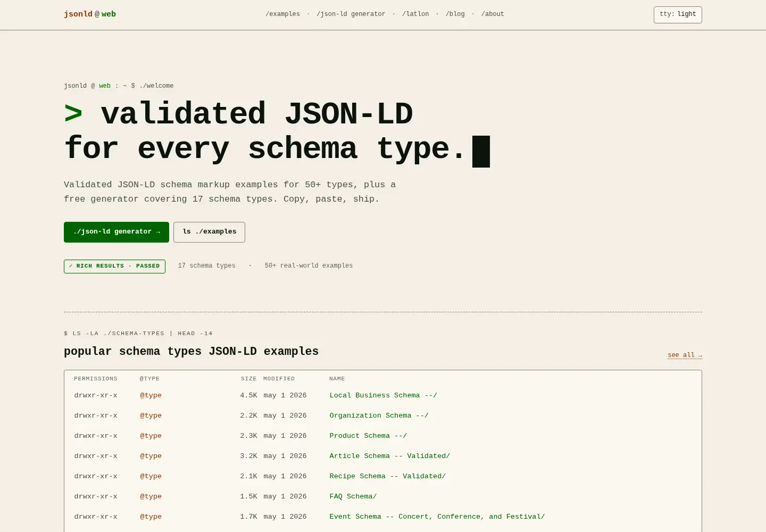766x532 pixels.
Task: Visit the /blog nav link
Action: click(x=455, y=14)
